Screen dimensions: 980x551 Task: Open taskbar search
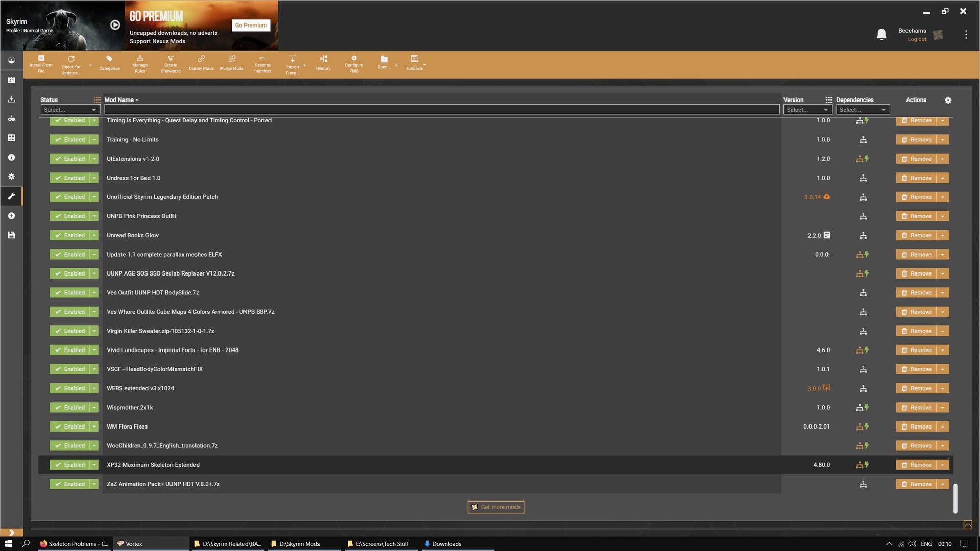coord(26,544)
